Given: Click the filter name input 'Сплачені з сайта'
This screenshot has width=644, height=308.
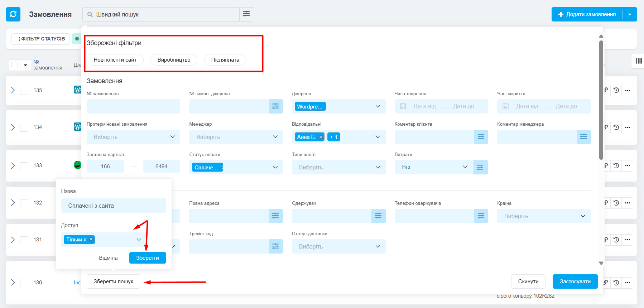Looking at the screenshot, I should tap(114, 206).
